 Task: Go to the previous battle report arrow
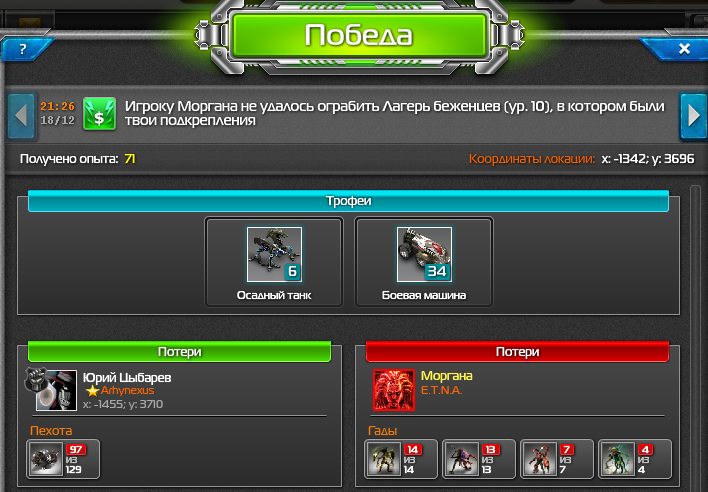[x=21, y=116]
